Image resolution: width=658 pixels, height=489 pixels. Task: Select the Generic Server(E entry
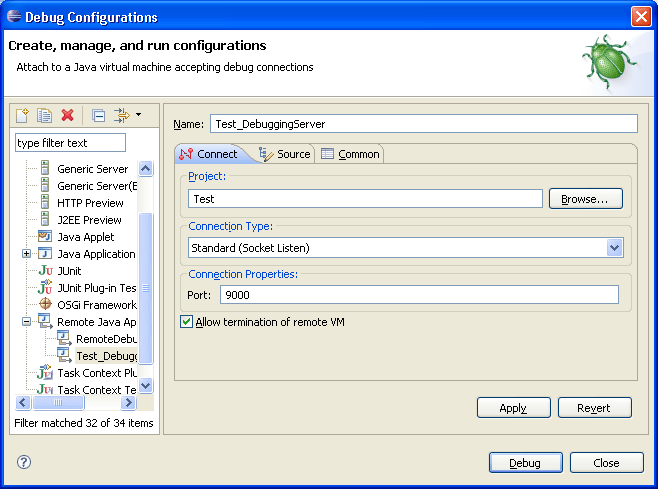[97, 186]
